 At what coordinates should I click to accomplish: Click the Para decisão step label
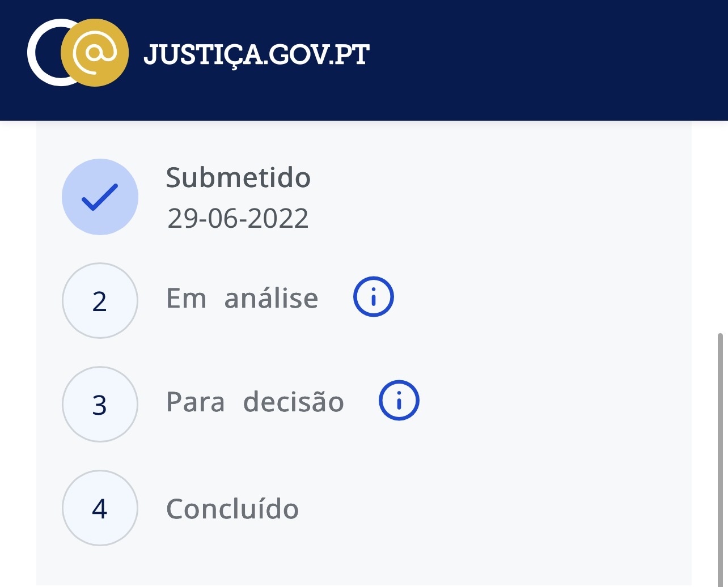point(255,402)
